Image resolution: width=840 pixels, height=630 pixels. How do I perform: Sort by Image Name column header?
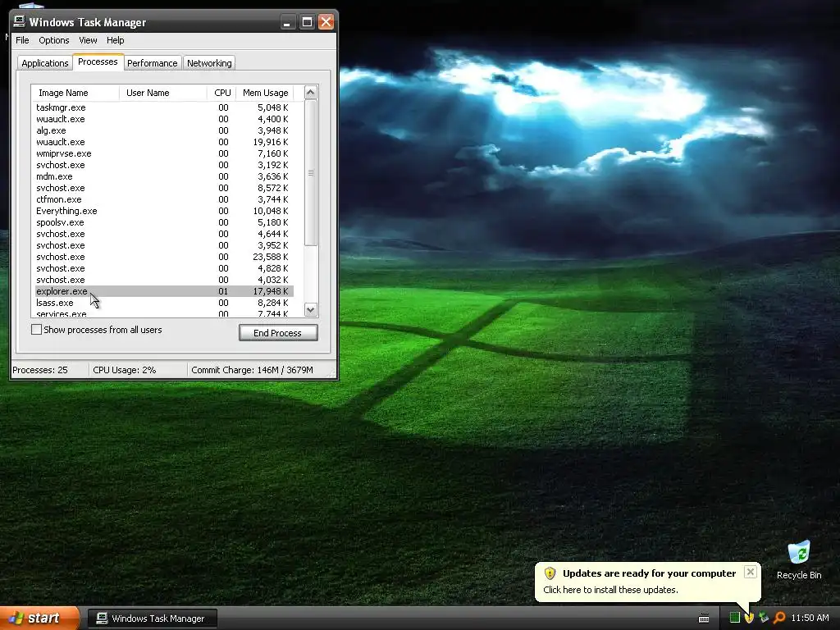75,93
